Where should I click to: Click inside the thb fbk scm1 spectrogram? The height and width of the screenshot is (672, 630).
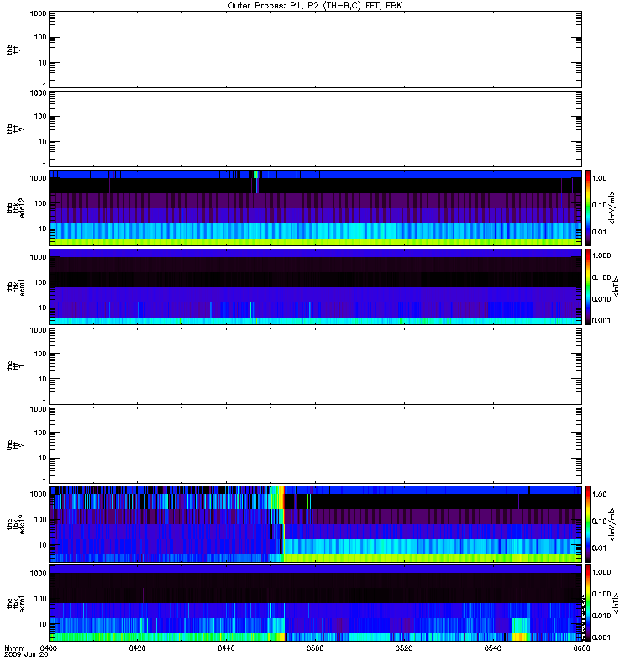tap(315, 286)
